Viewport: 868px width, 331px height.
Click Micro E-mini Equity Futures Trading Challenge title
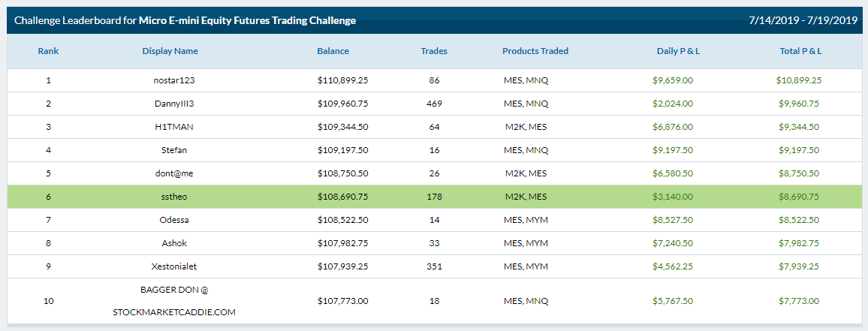(x=248, y=20)
